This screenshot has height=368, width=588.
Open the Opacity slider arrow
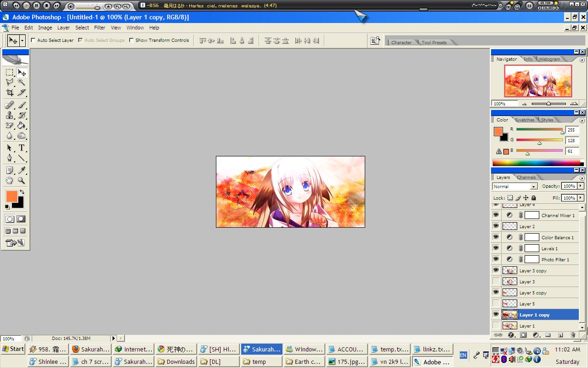click(x=581, y=186)
